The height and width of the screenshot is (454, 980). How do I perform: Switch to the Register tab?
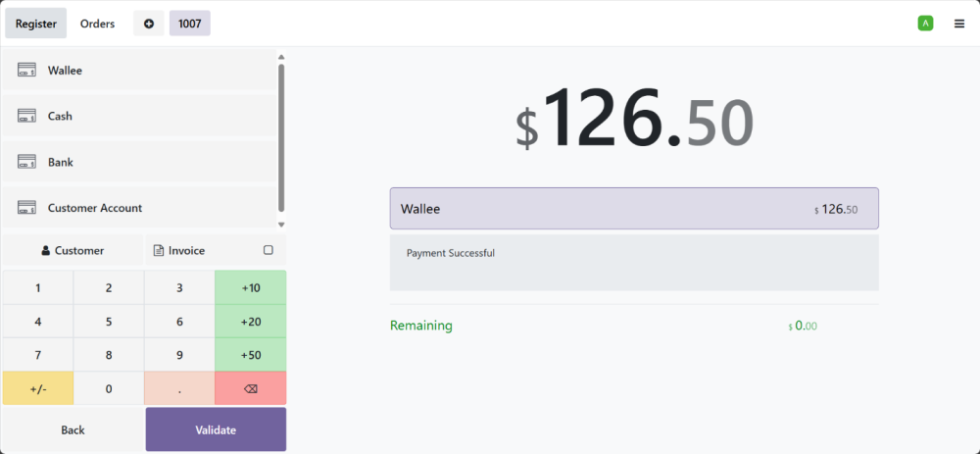[x=36, y=24]
